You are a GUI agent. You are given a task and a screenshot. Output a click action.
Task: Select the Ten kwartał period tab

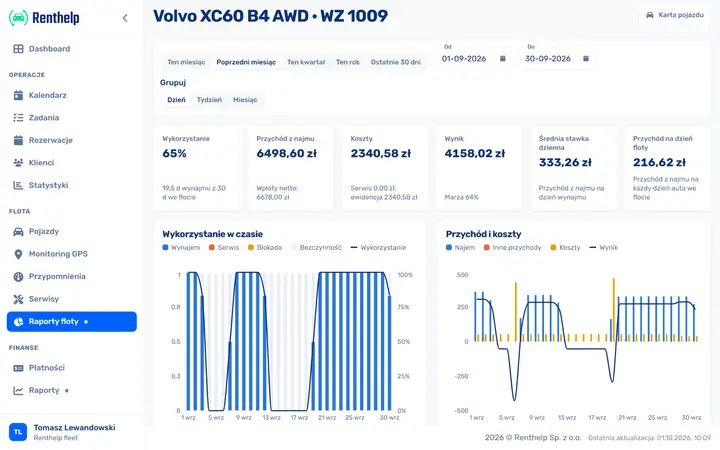306,62
